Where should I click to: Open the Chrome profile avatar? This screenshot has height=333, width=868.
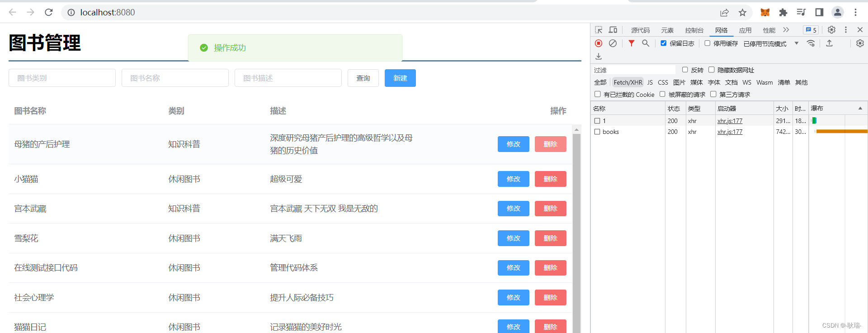(x=838, y=12)
